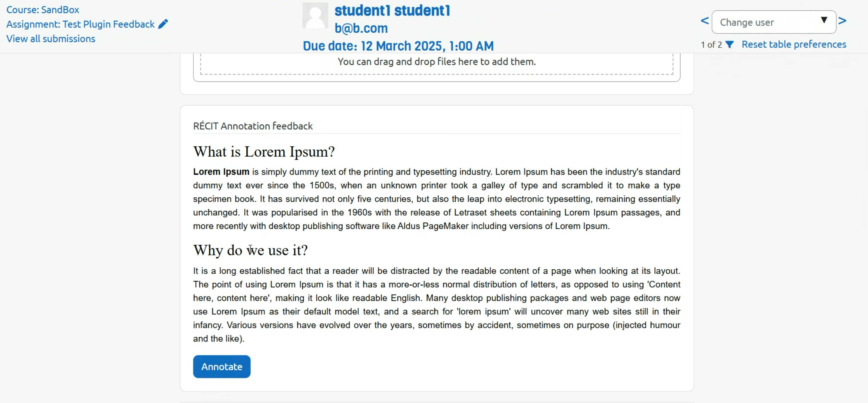Image resolution: width=868 pixels, height=403 pixels.
Task: Click the Change user dropdown arrow
Action: (x=824, y=20)
